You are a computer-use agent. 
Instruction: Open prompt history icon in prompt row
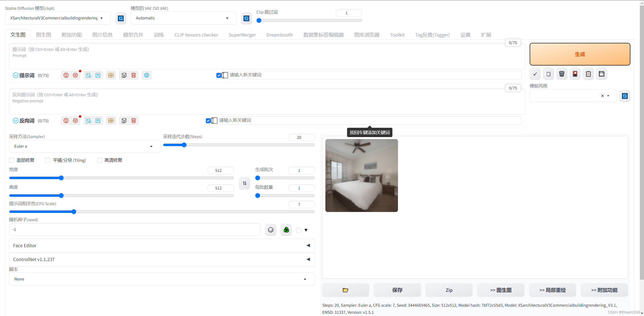pyautogui.click(x=88, y=75)
